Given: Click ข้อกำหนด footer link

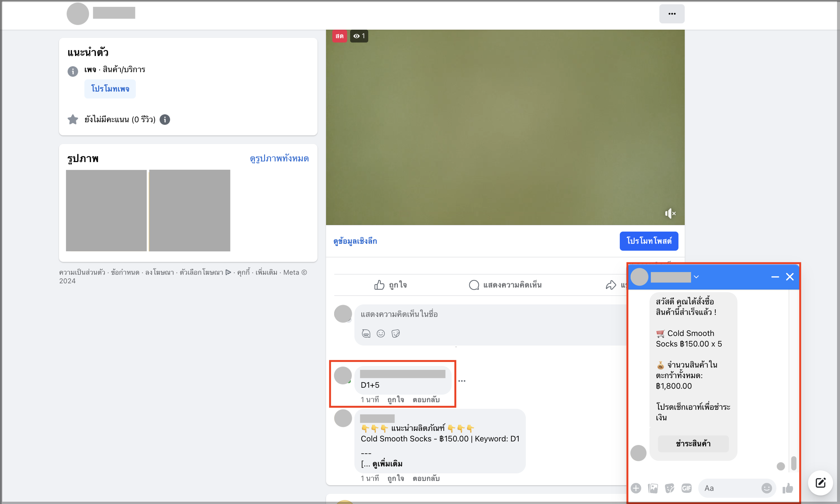Looking at the screenshot, I should (x=125, y=272).
